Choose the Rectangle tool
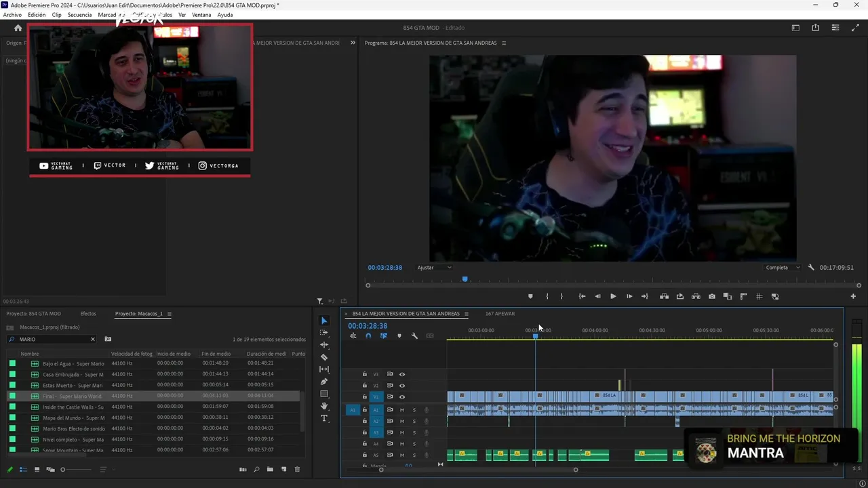Viewport: 868px width, 488px height. tap(324, 394)
